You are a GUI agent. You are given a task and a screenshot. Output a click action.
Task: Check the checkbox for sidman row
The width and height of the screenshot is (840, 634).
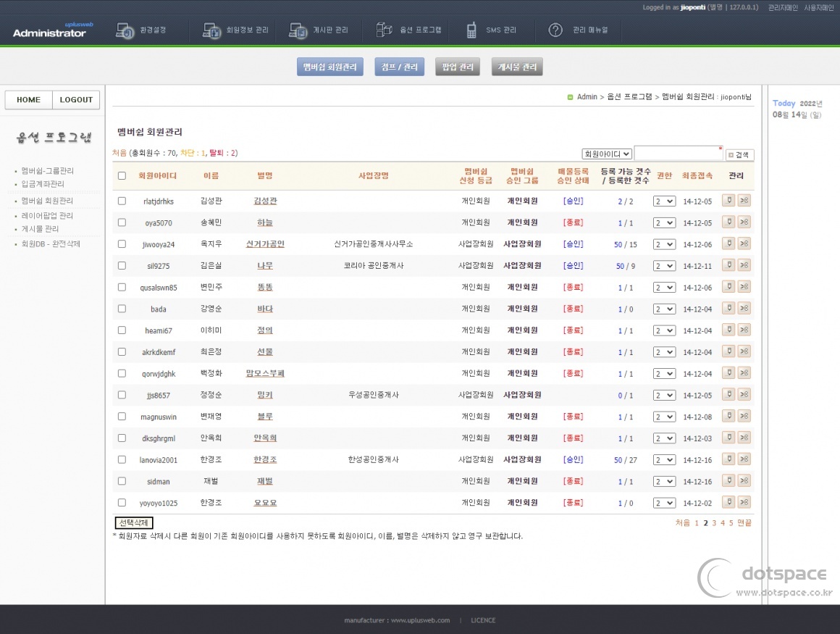tap(122, 481)
